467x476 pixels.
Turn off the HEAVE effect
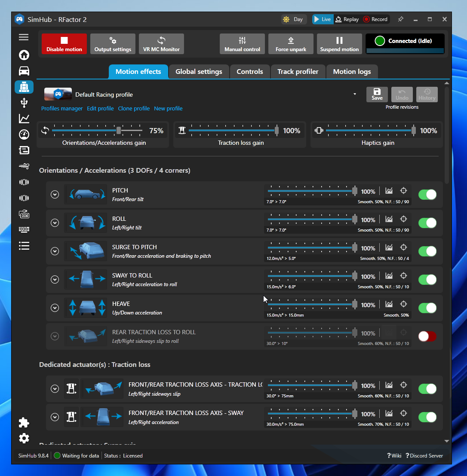(x=427, y=308)
